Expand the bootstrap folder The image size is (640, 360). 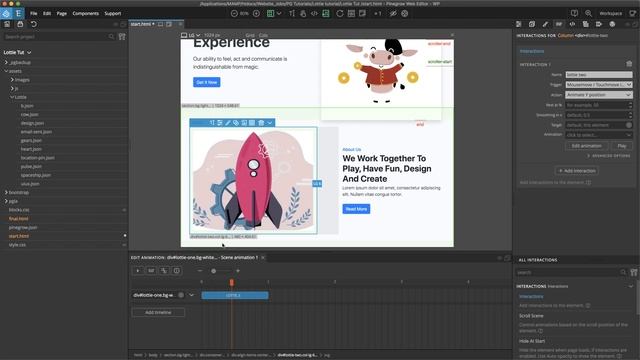(6, 192)
